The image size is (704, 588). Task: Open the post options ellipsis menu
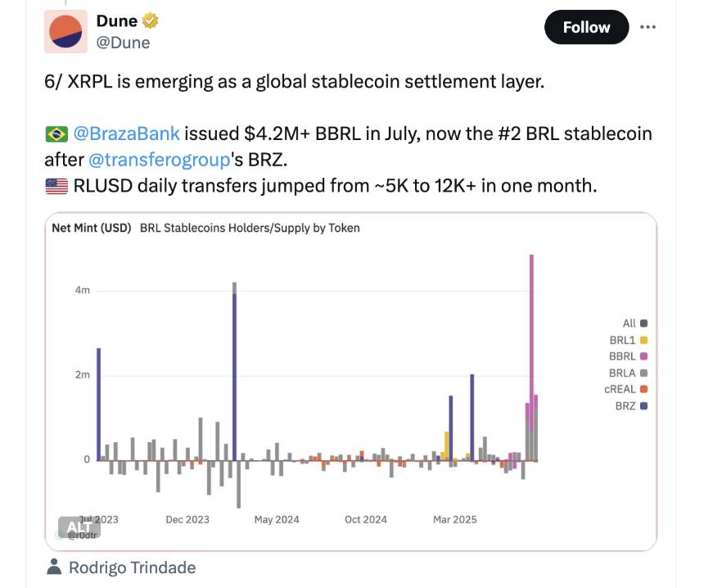(648, 25)
